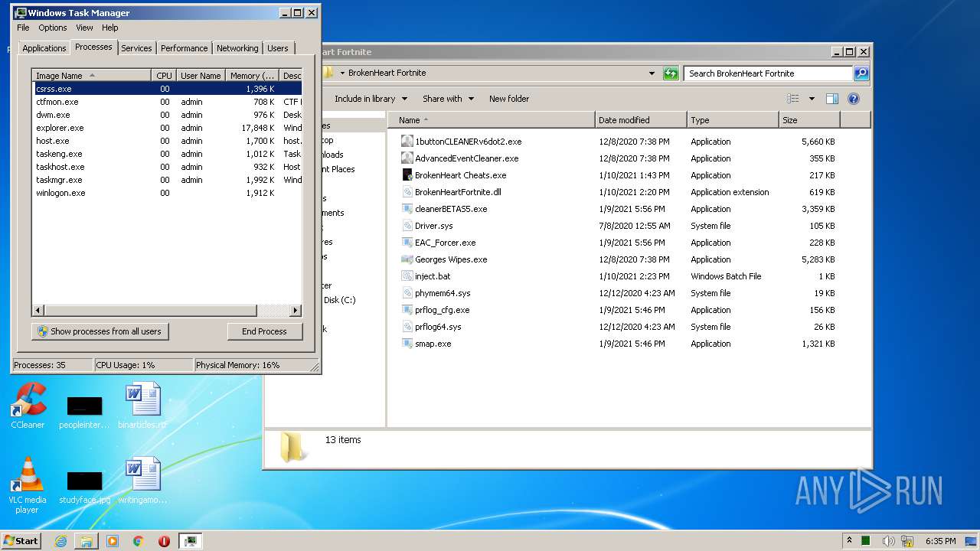Click the Search BrokenHeart Fortnite field
980x551 pixels.
click(x=768, y=73)
